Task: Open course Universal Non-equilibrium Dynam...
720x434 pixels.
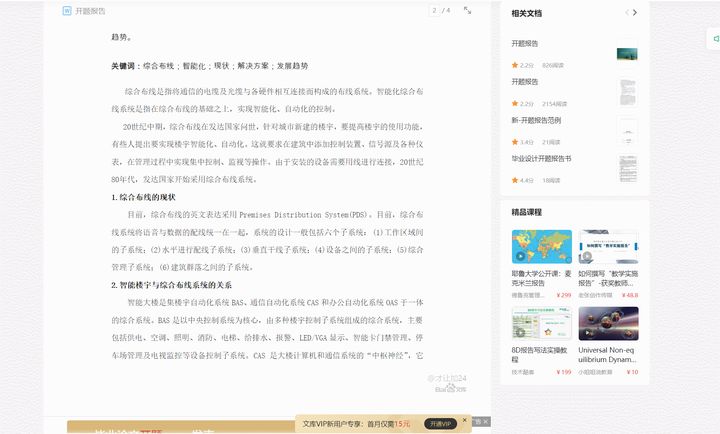Action: point(607,355)
